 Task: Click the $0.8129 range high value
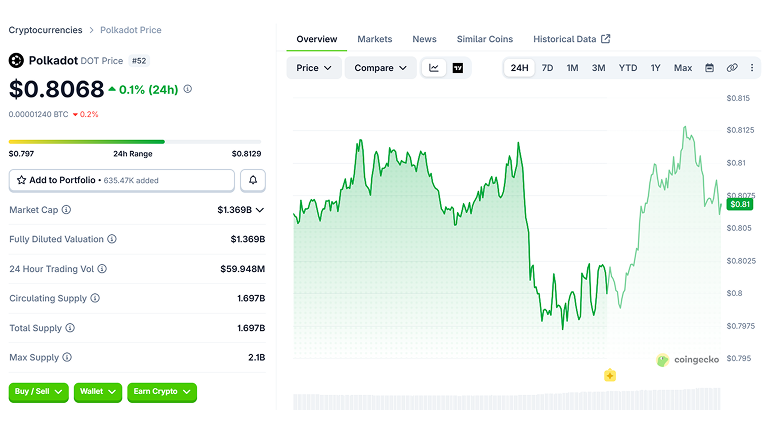pyautogui.click(x=246, y=154)
